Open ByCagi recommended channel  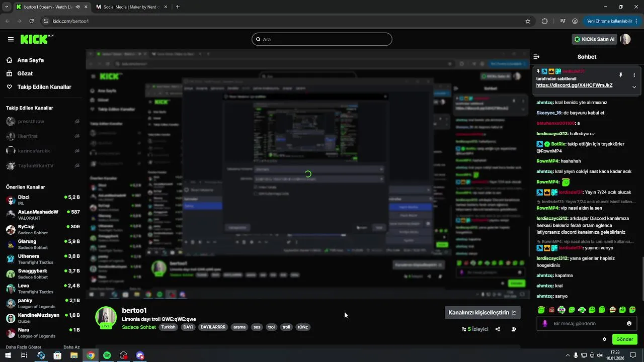tap(42, 229)
